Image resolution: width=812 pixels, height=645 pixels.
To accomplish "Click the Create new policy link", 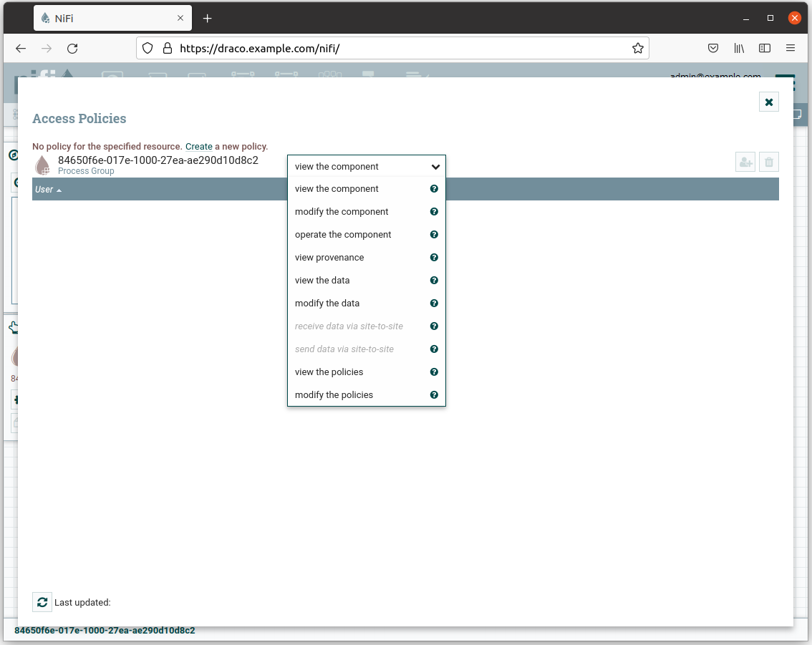I will pos(199,147).
